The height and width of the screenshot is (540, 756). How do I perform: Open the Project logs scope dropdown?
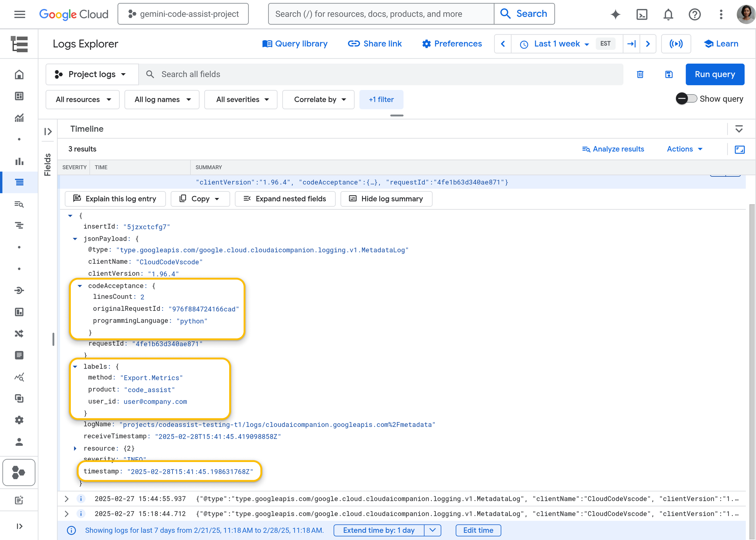[x=92, y=74]
